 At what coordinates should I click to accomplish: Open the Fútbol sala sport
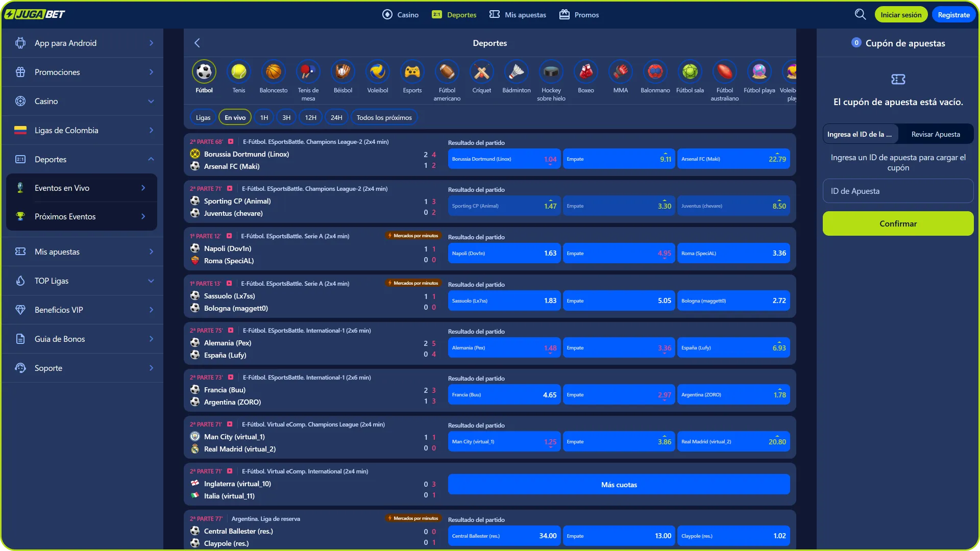click(690, 72)
